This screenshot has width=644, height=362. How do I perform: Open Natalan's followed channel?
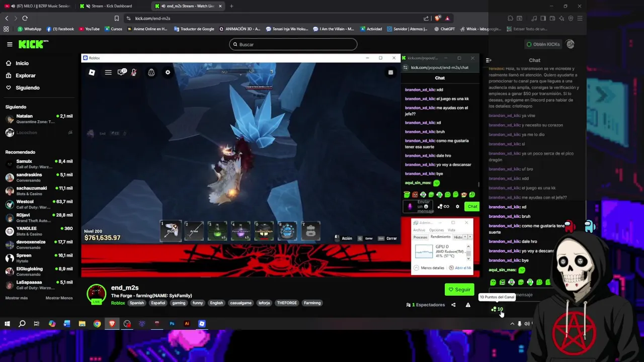(x=39, y=119)
